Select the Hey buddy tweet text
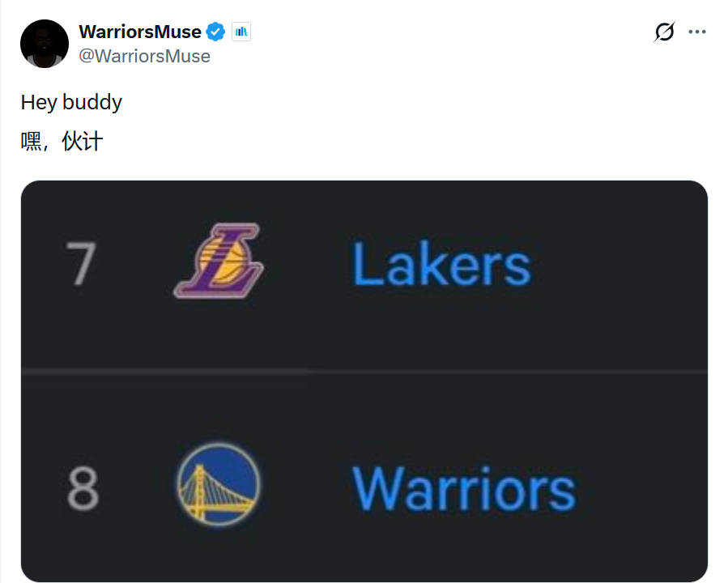The width and height of the screenshot is (728, 583). (71, 102)
